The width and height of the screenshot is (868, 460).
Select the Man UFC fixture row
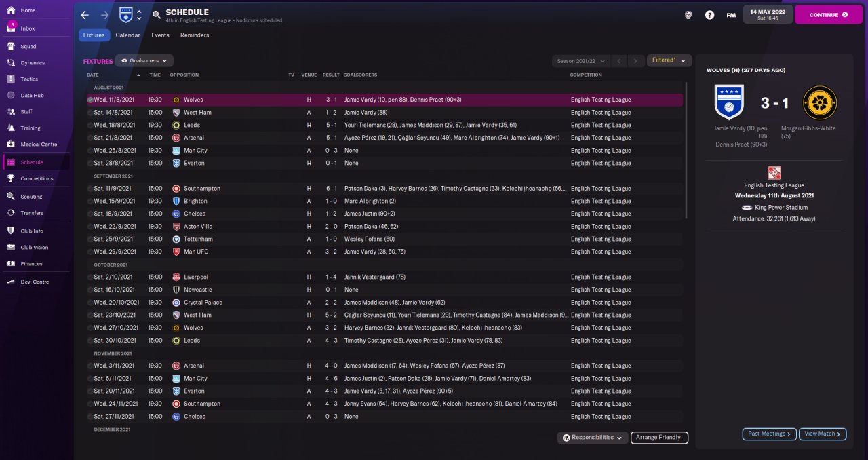384,252
